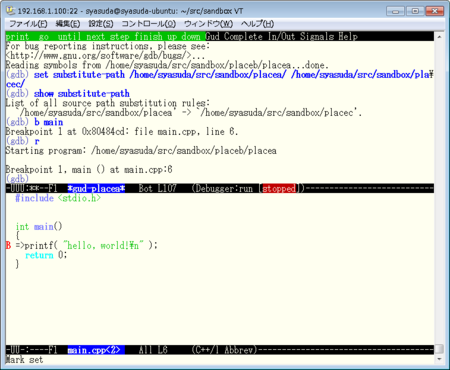Click '(C++/l Abbrev)' mode indicator
Viewport: 450px width, 370px height.
click(224, 350)
